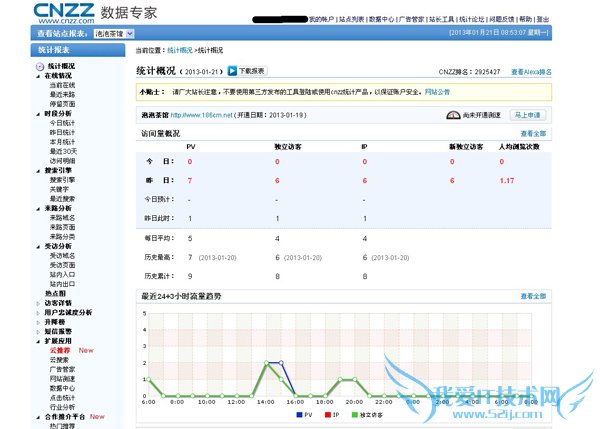The height and width of the screenshot is (429, 600).
Task: Click the CNZZ logo
Action: (x=64, y=12)
